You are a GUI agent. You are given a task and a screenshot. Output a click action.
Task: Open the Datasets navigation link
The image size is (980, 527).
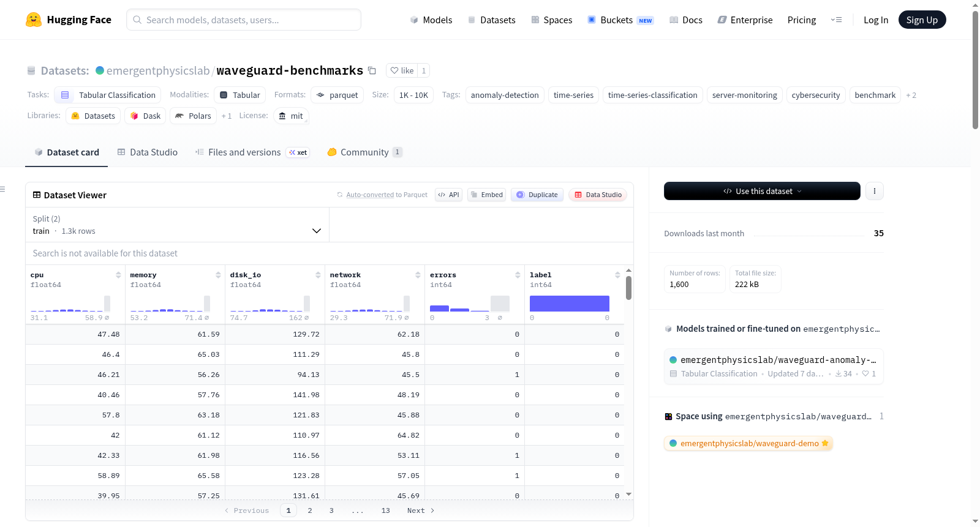click(491, 20)
